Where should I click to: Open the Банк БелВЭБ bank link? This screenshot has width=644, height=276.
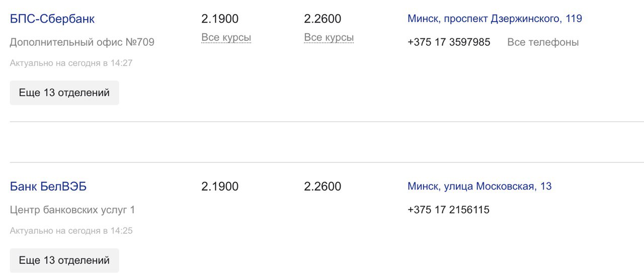(x=48, y=187)
